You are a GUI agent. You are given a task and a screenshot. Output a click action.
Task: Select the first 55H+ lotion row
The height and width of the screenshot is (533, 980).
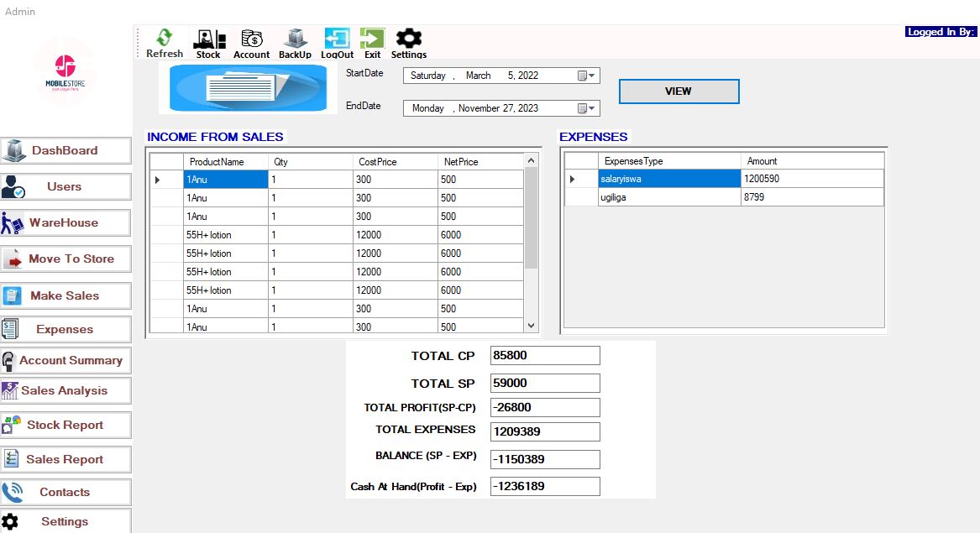point(336,235)
